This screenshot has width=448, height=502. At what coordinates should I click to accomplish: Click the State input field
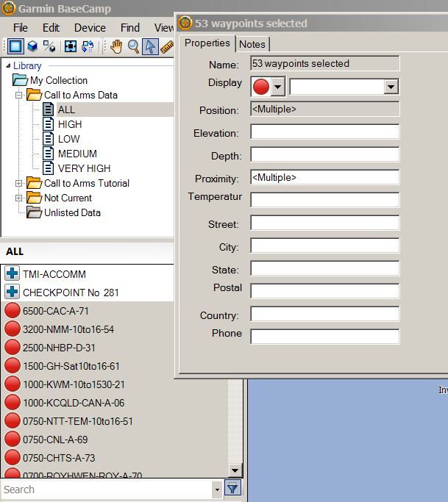(324, 268)
